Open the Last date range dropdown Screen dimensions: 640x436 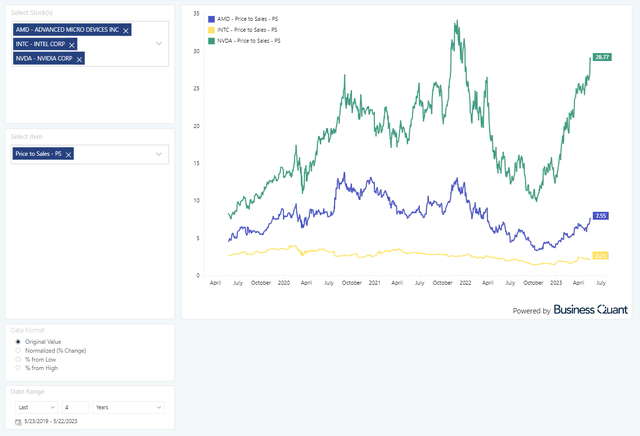[34, 407]
